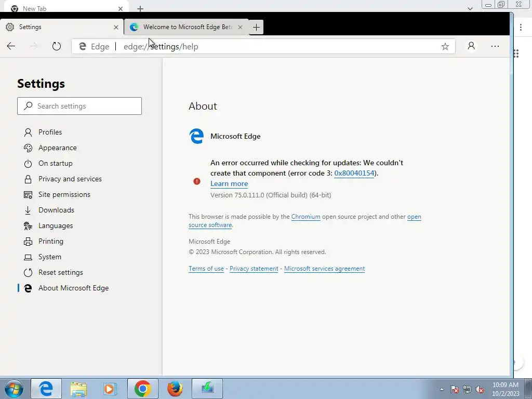Open Privacy statement link

[254, 269]
